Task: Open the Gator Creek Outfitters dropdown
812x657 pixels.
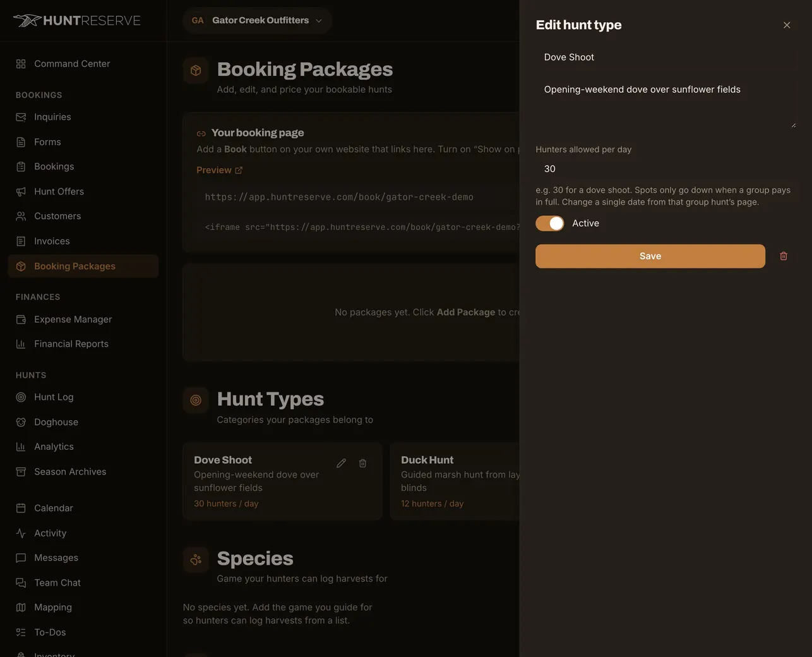Action: 257,20
